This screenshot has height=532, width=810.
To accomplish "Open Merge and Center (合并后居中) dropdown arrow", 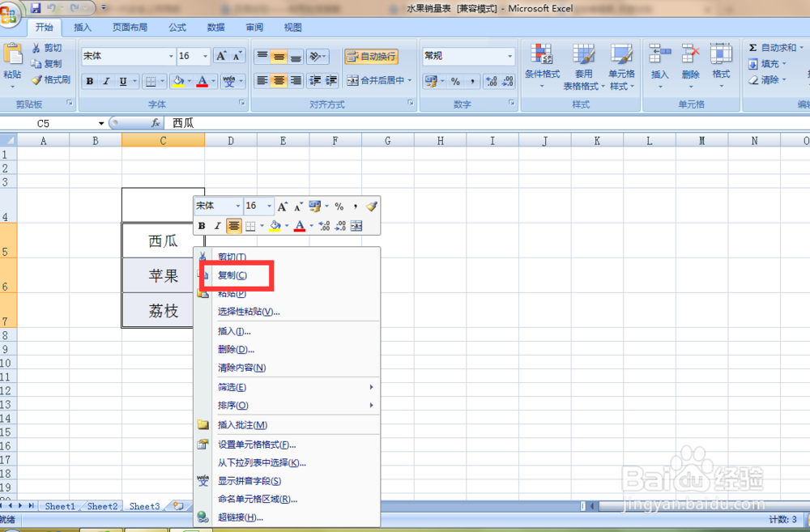I will pyautogui.click(x=410, y=80).
